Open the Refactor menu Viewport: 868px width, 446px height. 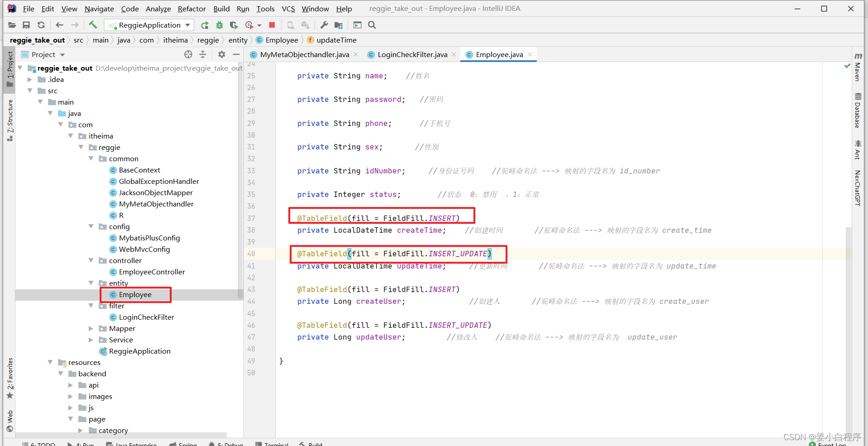pos(191,9)
